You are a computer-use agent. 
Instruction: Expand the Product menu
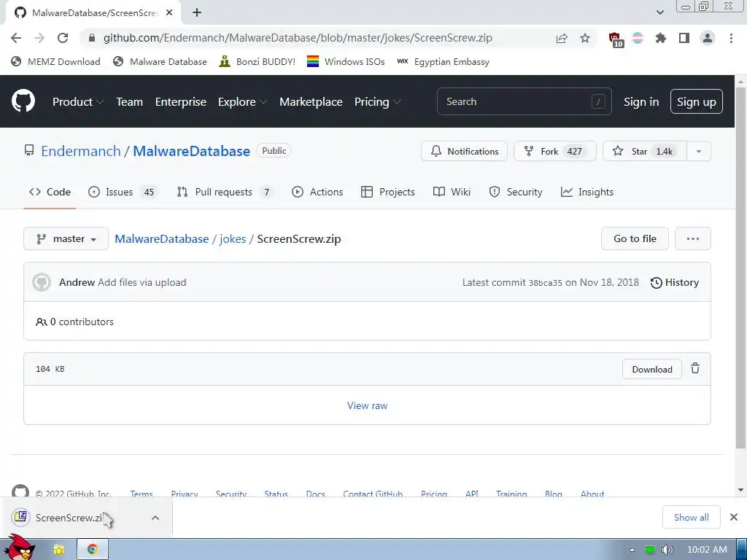coord(77,101)
